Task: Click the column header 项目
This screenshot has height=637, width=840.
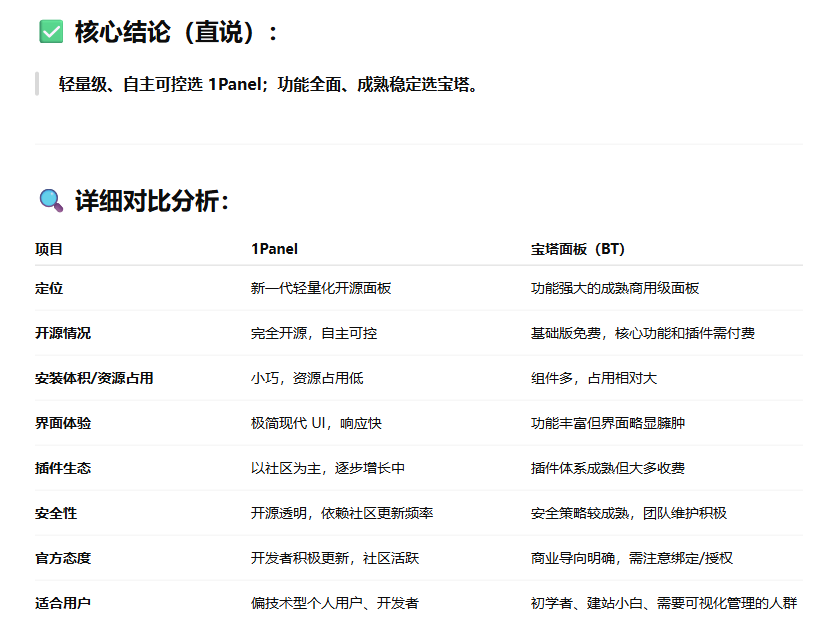Action: [49, 249]
